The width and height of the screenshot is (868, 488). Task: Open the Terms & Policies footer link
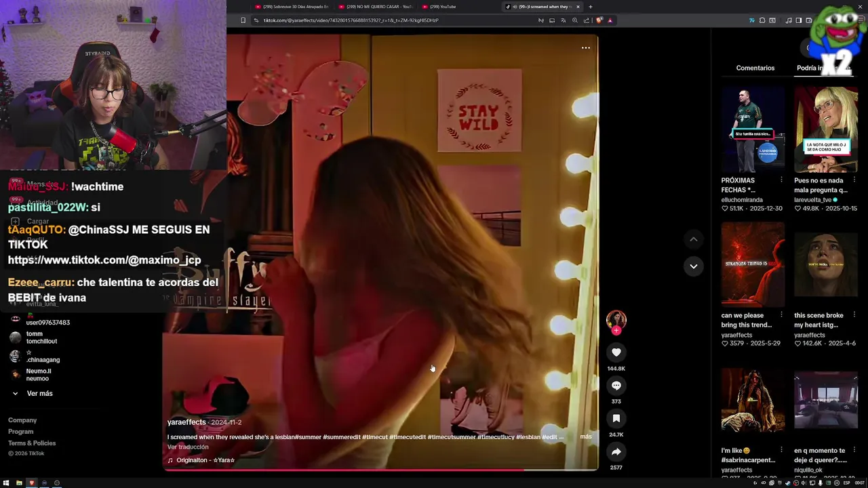click(32, 443)
